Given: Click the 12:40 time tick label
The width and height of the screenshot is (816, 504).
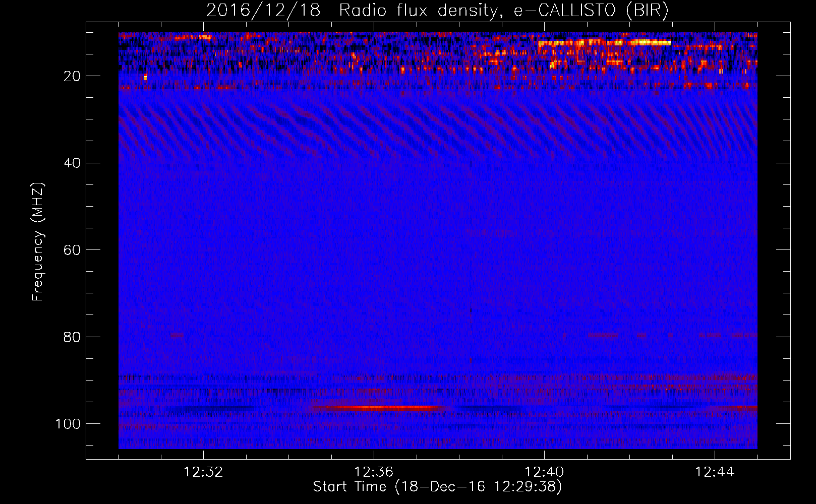Looking at the screenshot, I should [544, 472].
